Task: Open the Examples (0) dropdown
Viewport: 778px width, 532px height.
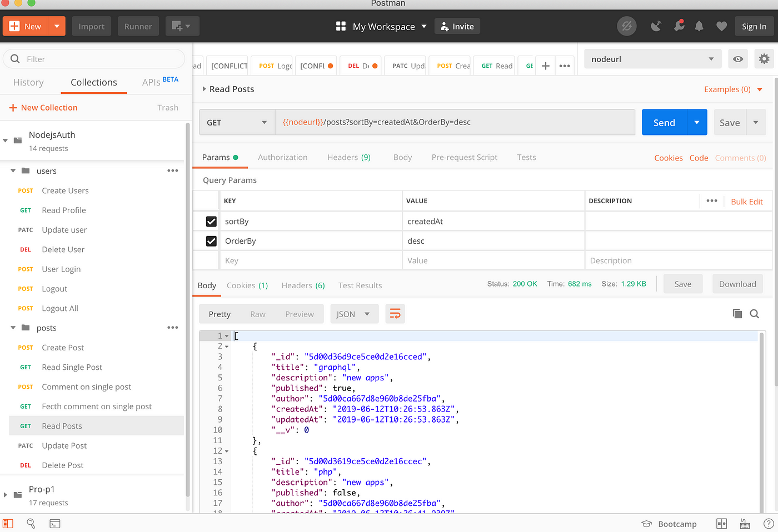Action: [x=733, y=89]
